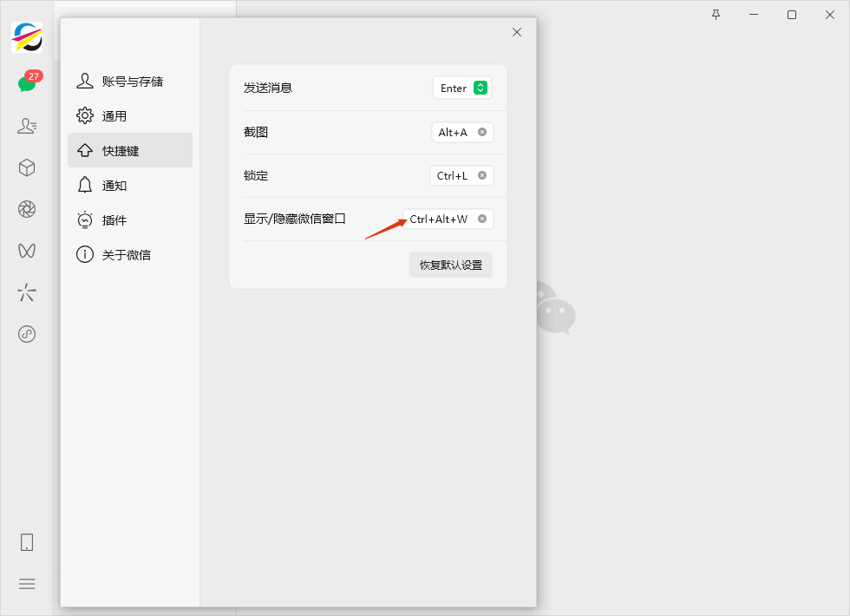Image resolution: width=850 pixels, height=616 pixels.
Task: Click the user profile avatar
Action: pyautogui.click(x=27, y=37)
